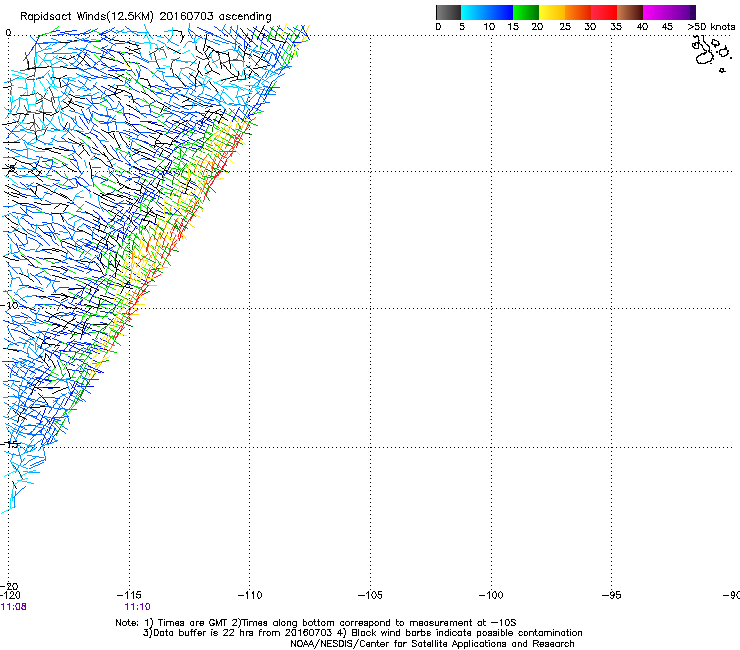Click the magenta 40-45 knots legend swatch

pyautogui.click(x=656, y=12)
